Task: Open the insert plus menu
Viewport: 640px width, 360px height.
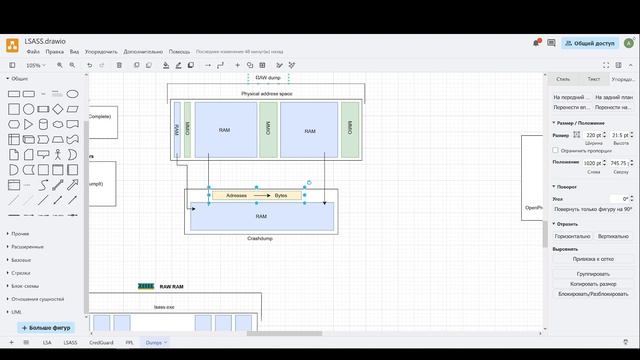Action: pyautogui.click(x=238, y=65)
